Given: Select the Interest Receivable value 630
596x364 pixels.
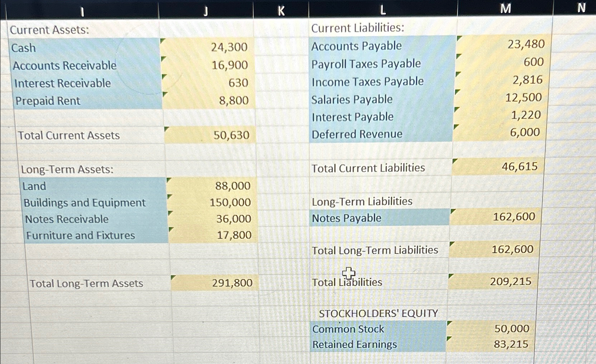Looking at the screenshot, I should (x=209, y=83).
